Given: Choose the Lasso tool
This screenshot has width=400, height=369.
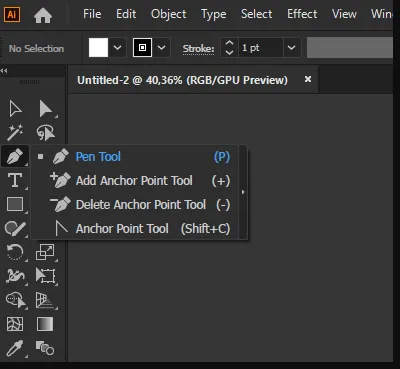Looking at the screenshot, I should pos(46,132).
